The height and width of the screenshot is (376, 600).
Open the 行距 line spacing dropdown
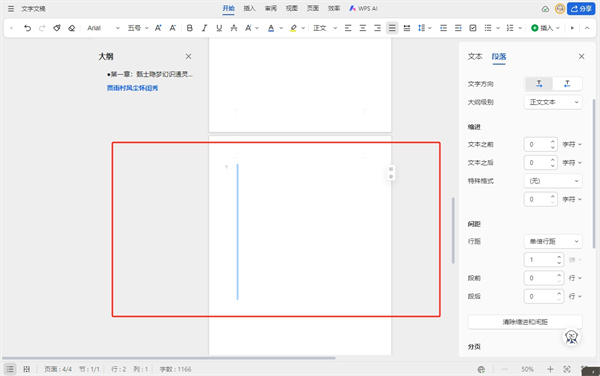553,241
